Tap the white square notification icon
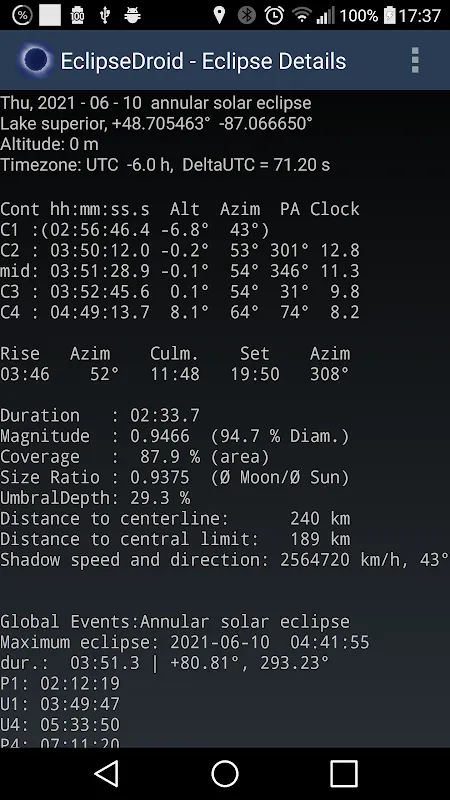450x800 pixels. (49, 15)
